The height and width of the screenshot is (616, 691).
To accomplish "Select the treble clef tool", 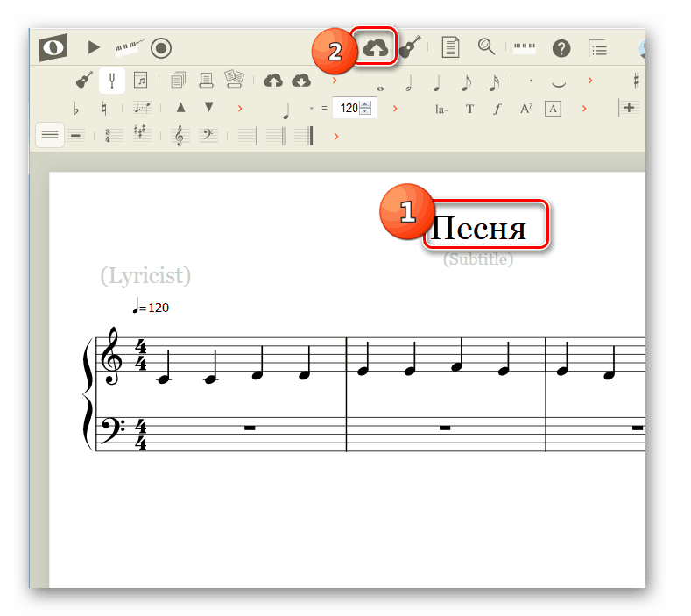I will click(x=179, y=136).
